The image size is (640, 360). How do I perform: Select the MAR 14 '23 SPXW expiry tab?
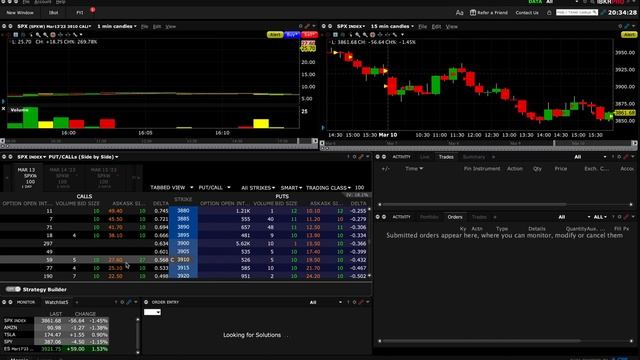(x=62, y=178)
